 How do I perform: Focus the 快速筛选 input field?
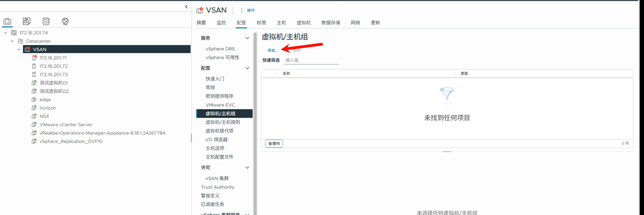tap(311, 60)
